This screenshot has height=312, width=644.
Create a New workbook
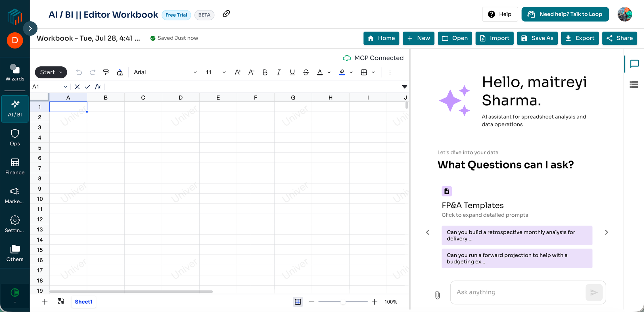tap(419, 38)
